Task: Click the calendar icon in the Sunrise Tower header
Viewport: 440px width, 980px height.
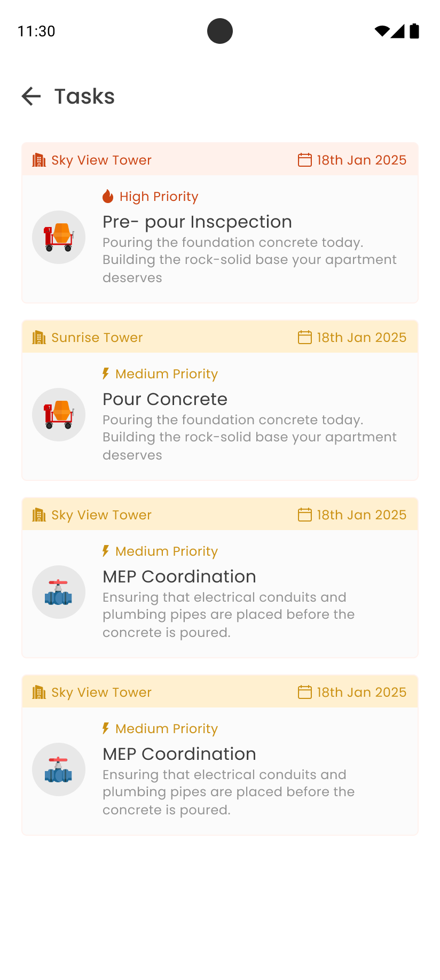Action: pos(304,338)
